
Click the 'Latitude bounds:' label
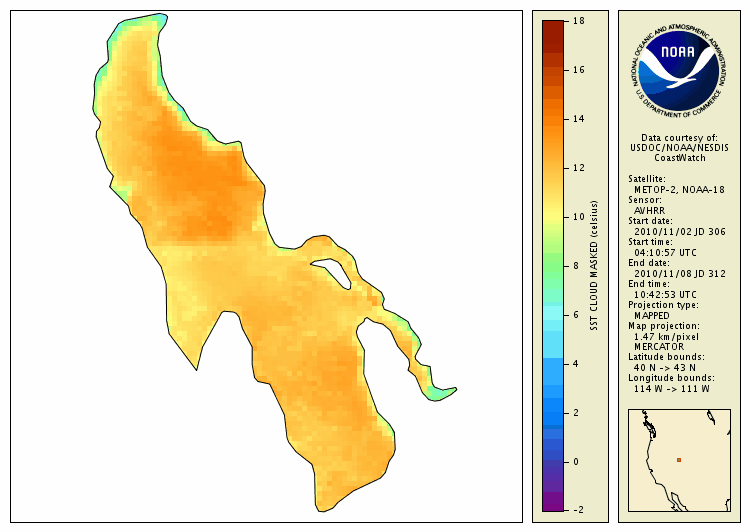point(666,357)
